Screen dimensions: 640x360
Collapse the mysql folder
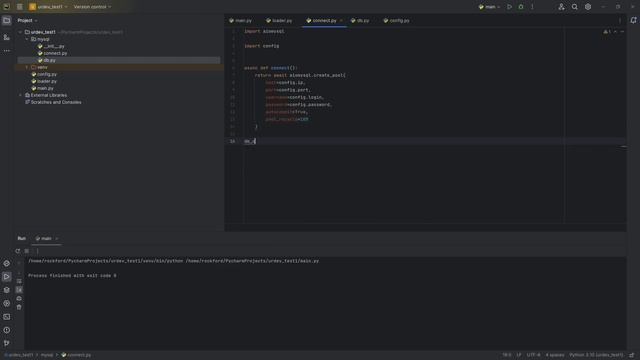pyautogui.click(x=27, y=39)
